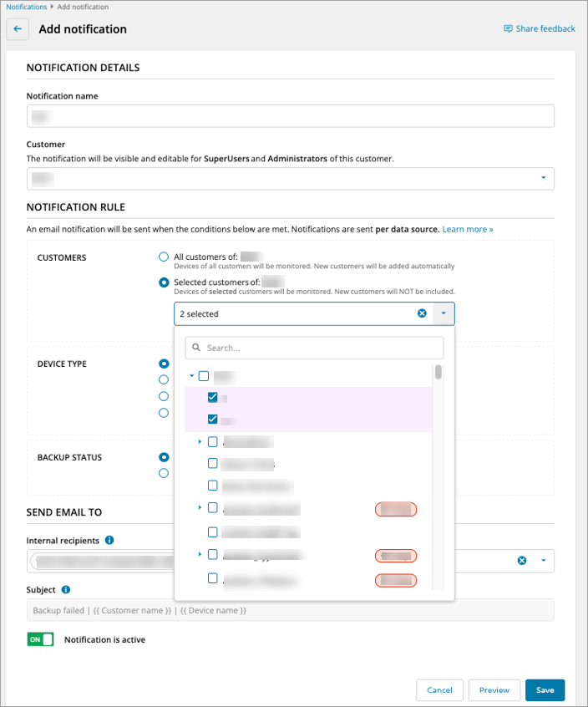Uncheck the first checked customer checkbox
The image size is (588, 707).
click(213, 397)
